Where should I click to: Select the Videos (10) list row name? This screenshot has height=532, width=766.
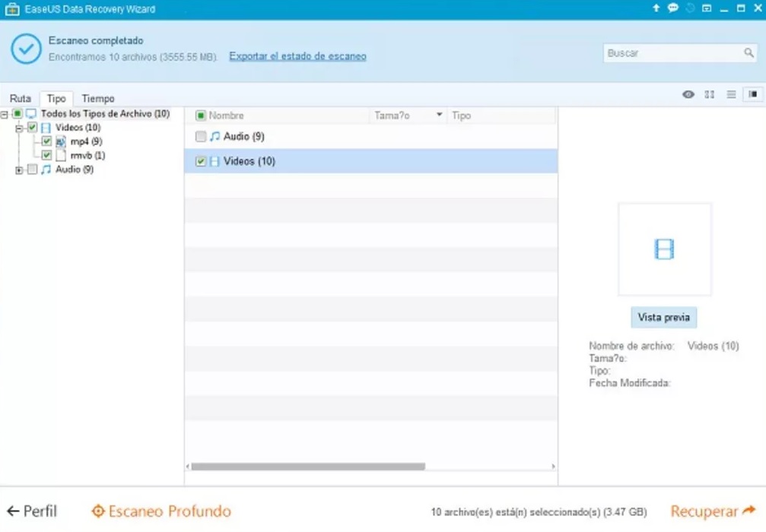point(250,161)
